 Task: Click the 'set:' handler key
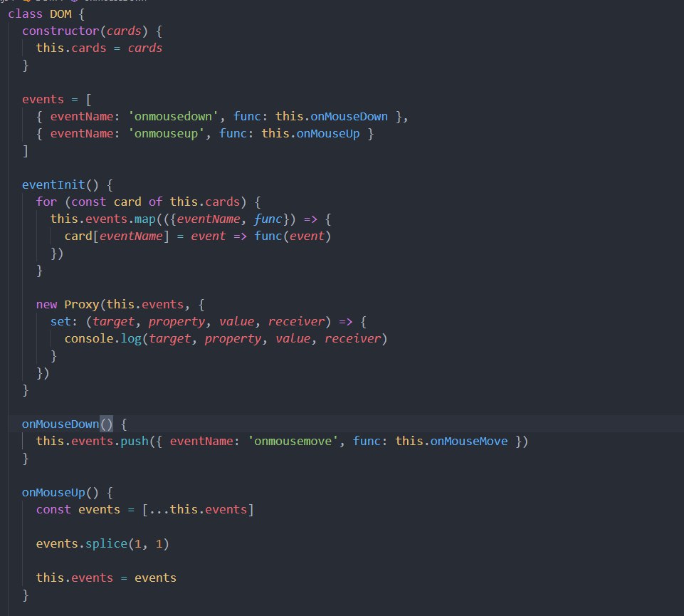[x=63, y=321]
